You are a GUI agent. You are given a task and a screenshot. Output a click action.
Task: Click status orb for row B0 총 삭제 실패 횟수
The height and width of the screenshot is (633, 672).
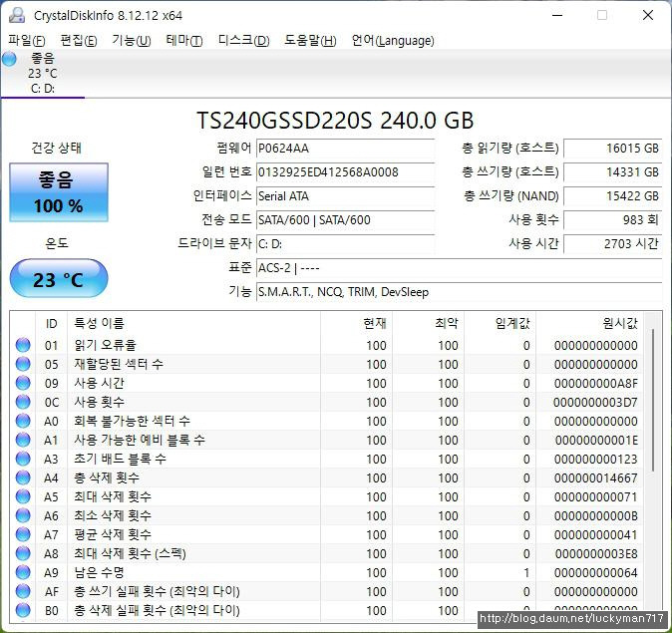[x=23, y=610]
